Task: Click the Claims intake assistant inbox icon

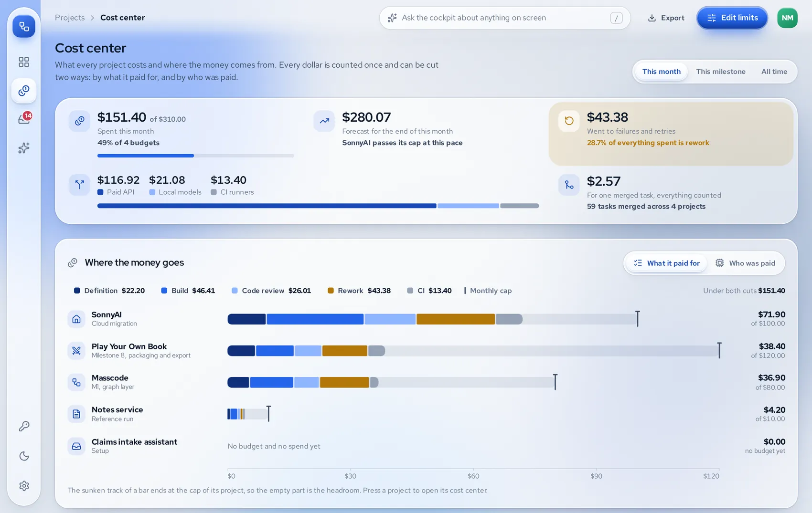Action: click(76, 446)
